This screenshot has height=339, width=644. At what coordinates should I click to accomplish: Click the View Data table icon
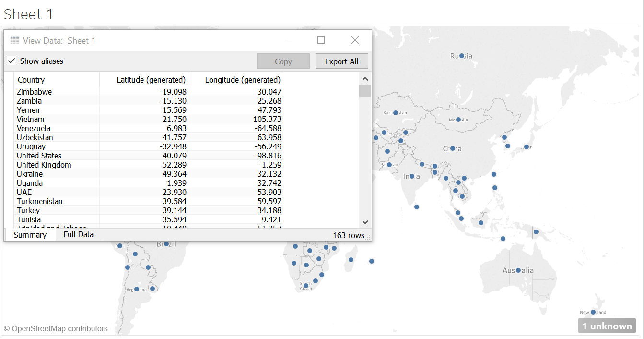tap(15, 40)
